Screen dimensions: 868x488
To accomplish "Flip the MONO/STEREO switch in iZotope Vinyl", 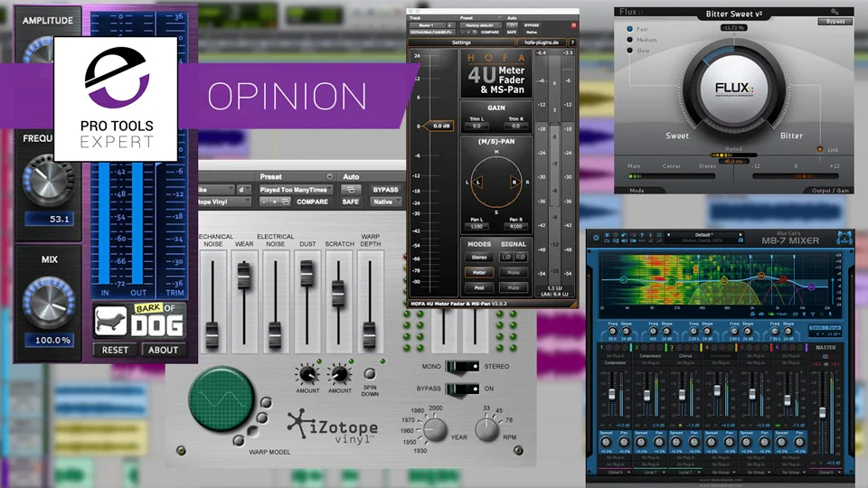I will coord(462,366).
